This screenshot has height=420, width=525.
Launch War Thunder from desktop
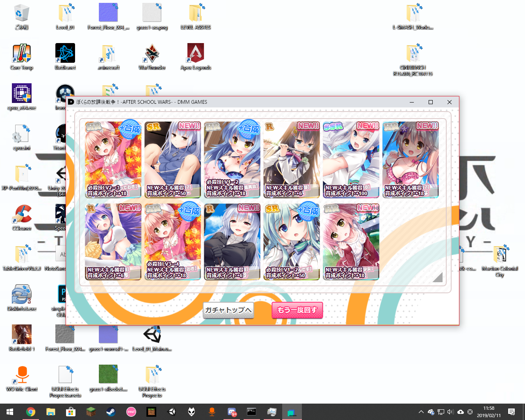pos(152,53)
